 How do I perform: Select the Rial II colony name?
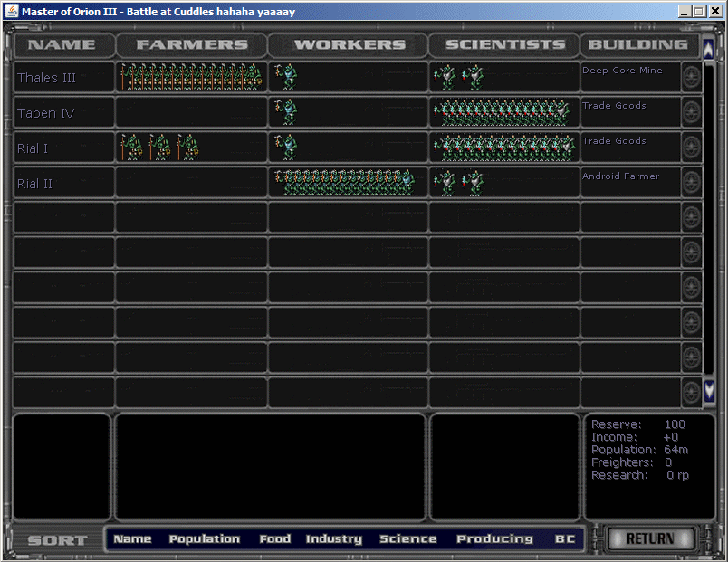34,184
